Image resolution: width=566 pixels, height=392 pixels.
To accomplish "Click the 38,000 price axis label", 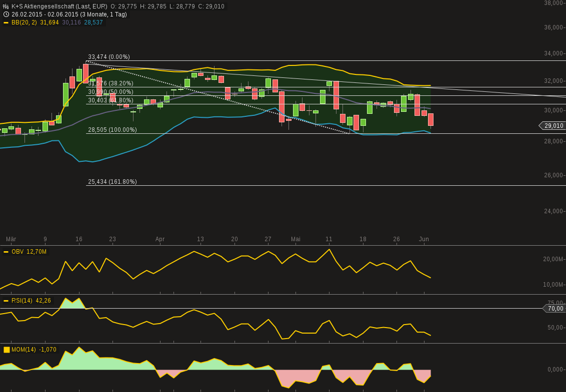I will pos(553,3).
